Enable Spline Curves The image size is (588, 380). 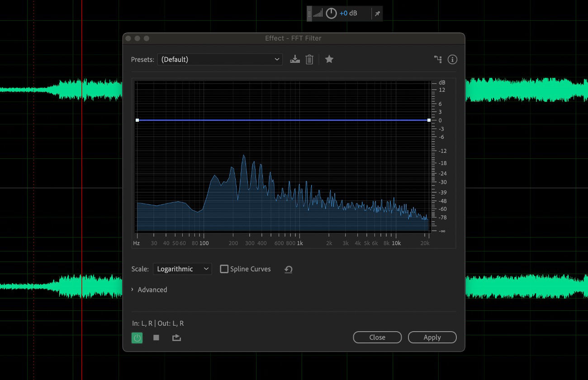click(x=224, y=269)
